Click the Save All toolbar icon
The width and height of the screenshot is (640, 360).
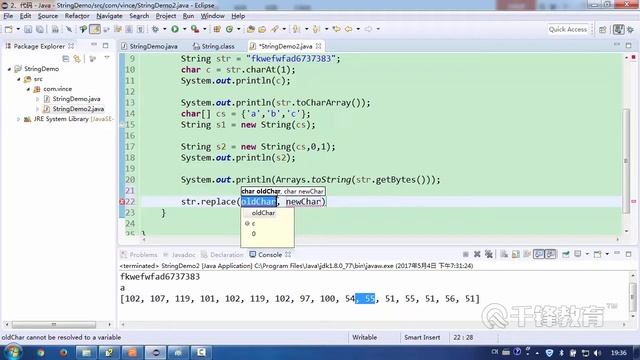(40, 29)
